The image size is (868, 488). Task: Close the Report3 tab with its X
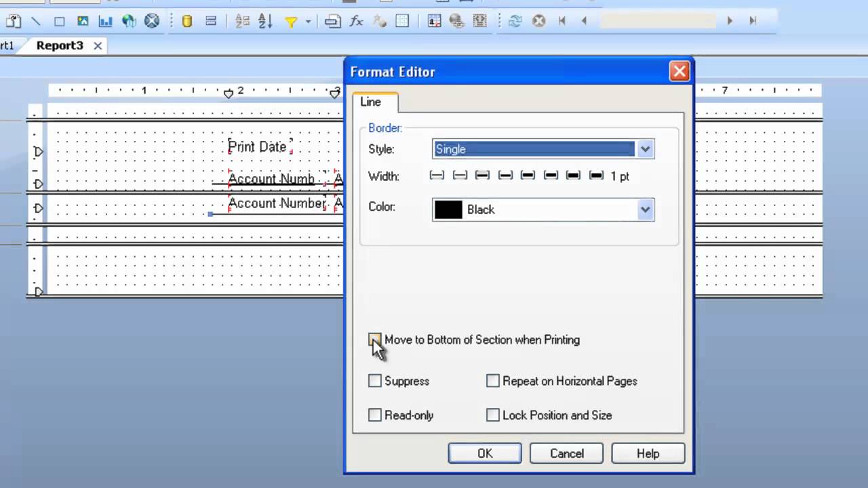(x=98, y=45)
